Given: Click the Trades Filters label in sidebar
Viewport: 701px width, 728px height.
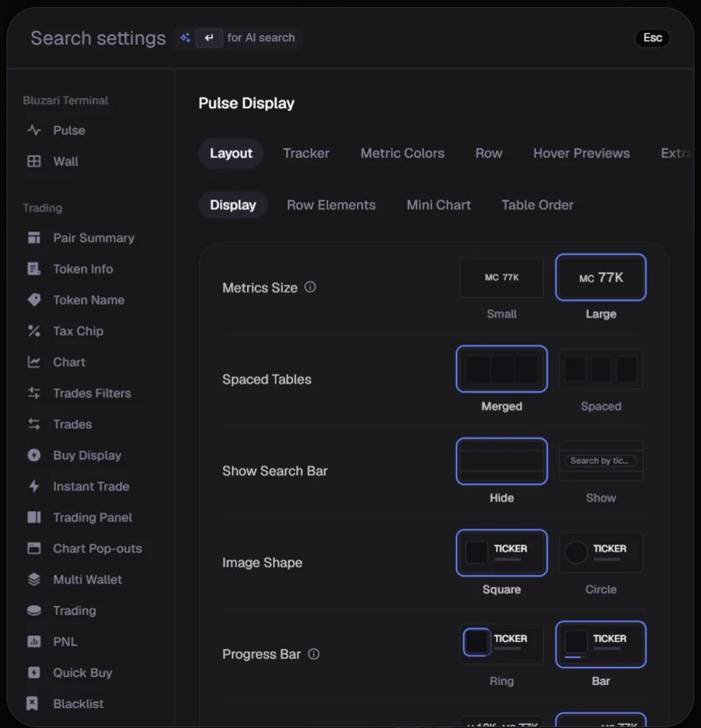Looking at the screenshot, I should coord(92,393).
